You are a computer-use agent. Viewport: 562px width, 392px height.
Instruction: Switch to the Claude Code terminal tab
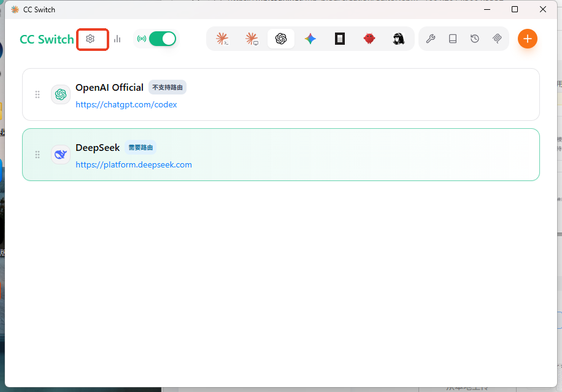point(222,39)
